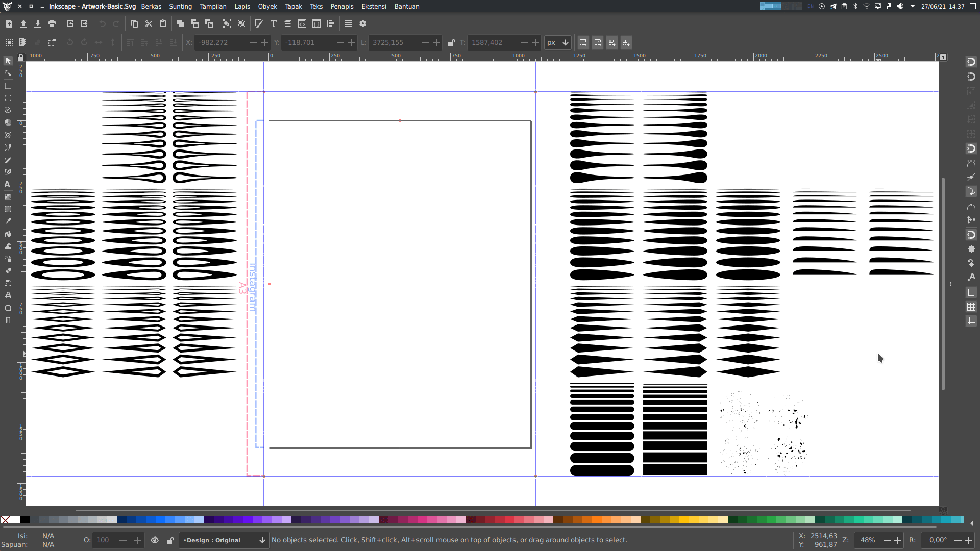Increase the X position value

coord(265,42)
